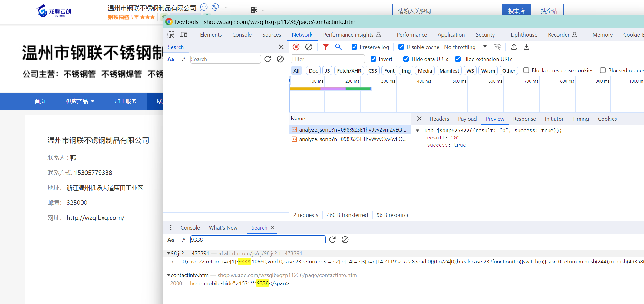Clear the upper search panel results
The height and width of the screenshot is (304, 644).
[280, 59]
